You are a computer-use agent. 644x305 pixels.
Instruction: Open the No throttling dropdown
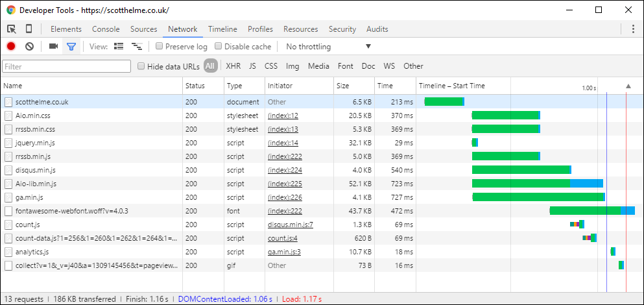click(x=328, y=47)
